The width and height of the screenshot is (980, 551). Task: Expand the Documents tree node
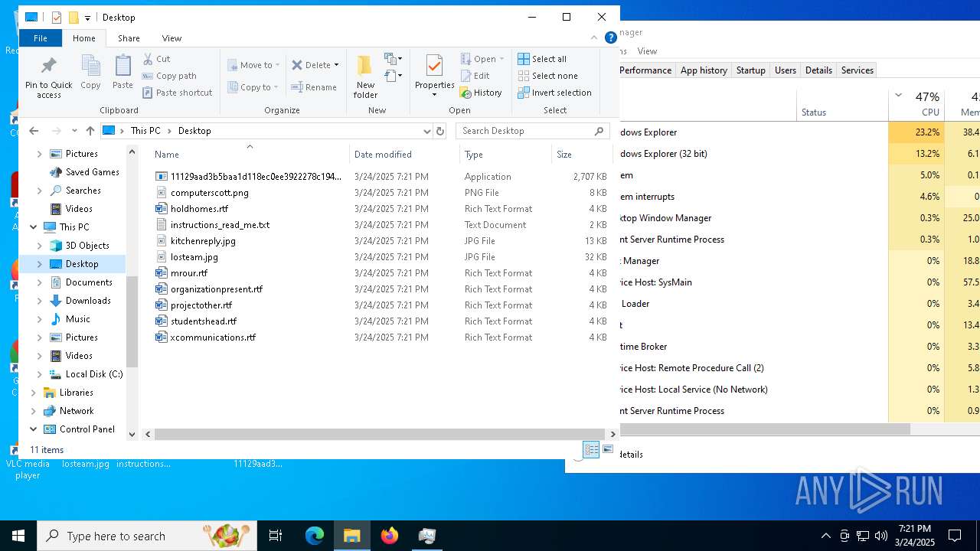tap(40, 282)
